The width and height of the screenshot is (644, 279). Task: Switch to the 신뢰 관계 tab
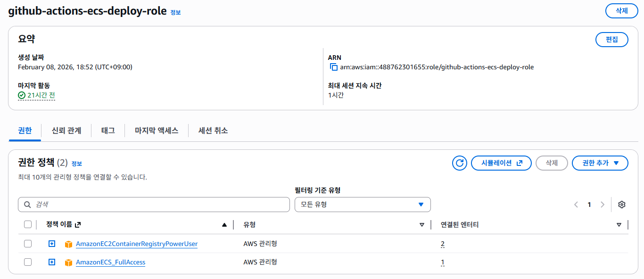pyautogui.click(x=66, y=131)
